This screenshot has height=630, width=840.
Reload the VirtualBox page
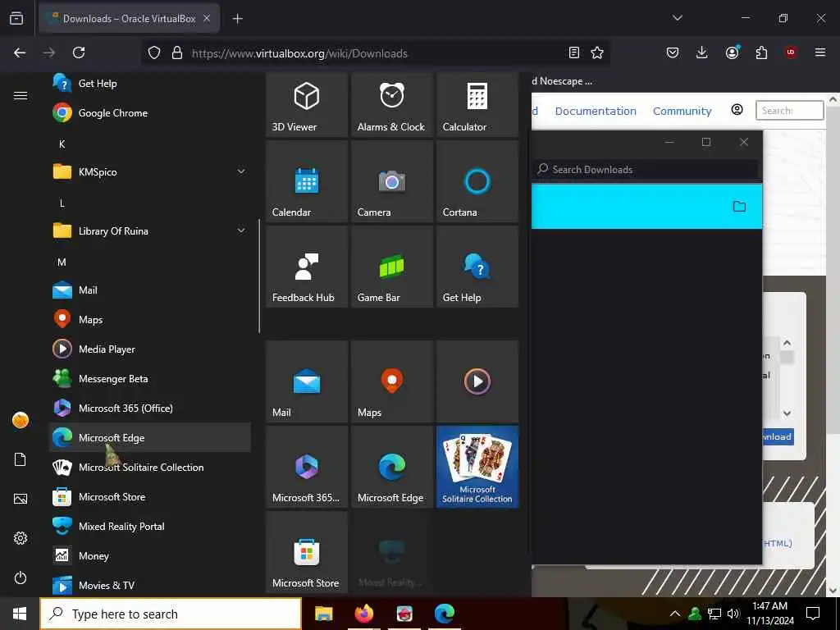pos(79,52)
